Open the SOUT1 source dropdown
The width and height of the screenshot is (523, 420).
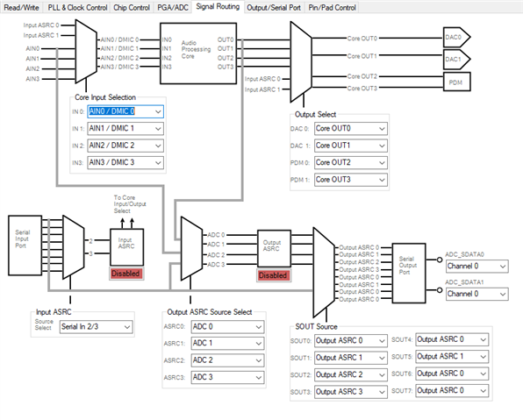[350, 358]
